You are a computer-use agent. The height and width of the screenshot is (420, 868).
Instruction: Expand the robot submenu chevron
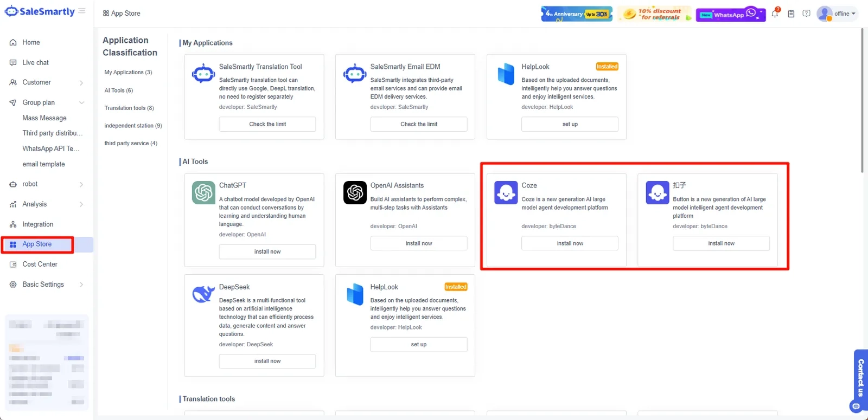[x=81, y=185]
